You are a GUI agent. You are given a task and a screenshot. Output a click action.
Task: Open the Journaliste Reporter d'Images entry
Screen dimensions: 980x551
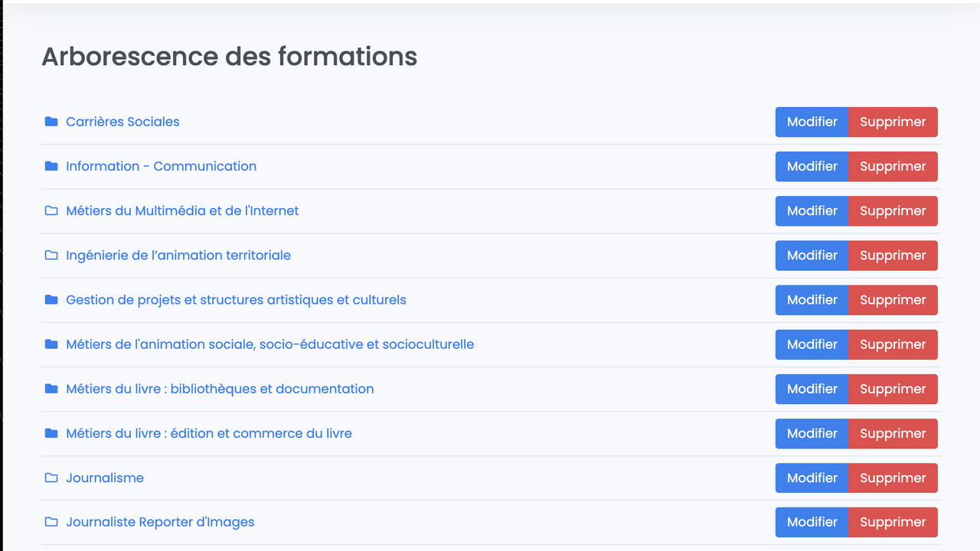click(x=160, y=522)
